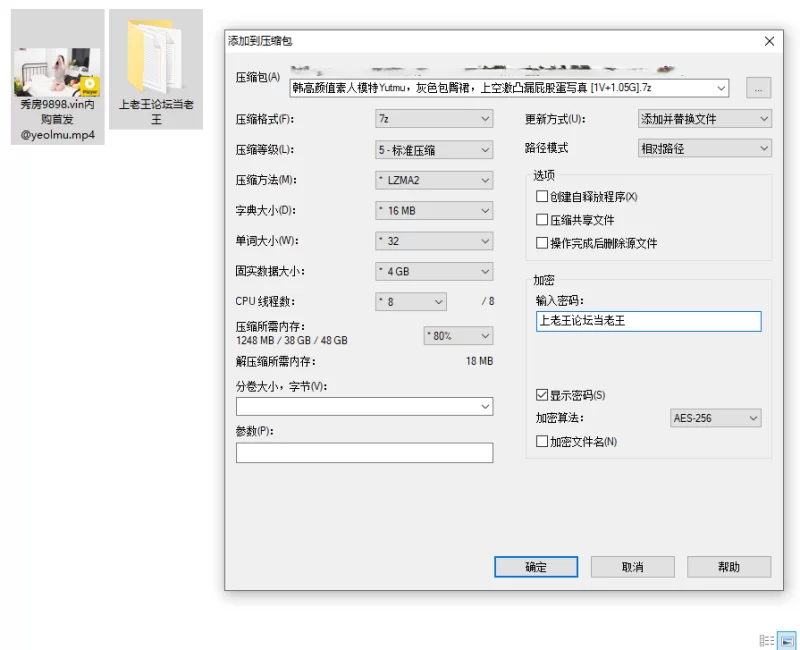The height and width of the screenshot is (650, 800).
Task: Open the 压缩方法 LZMA2 dropdown
Action: point(434,180)
